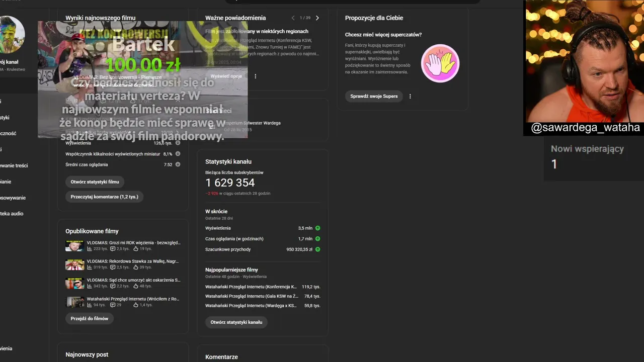The height and width of the screenshot is (362, 644).
Task: Open three-dot menu beside Sprawdź swoje Supers
Action: (x=410, y=96)
